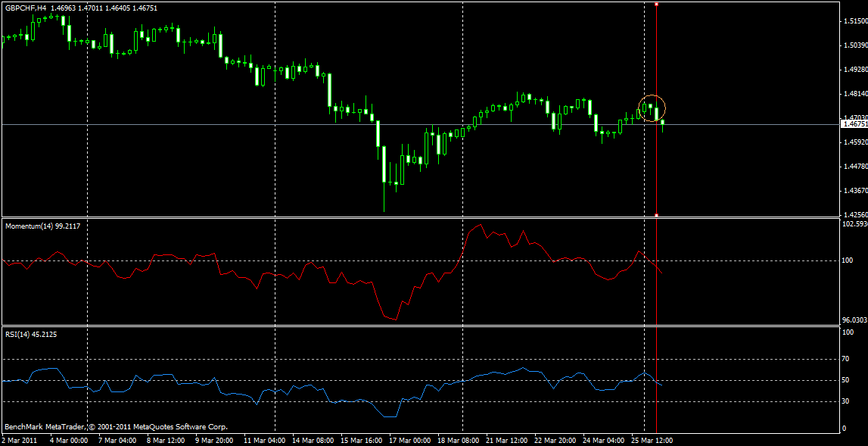
Task: Click the 100 level on the Momentum scale
Action: pyautogui.click(x=849, y=260)
